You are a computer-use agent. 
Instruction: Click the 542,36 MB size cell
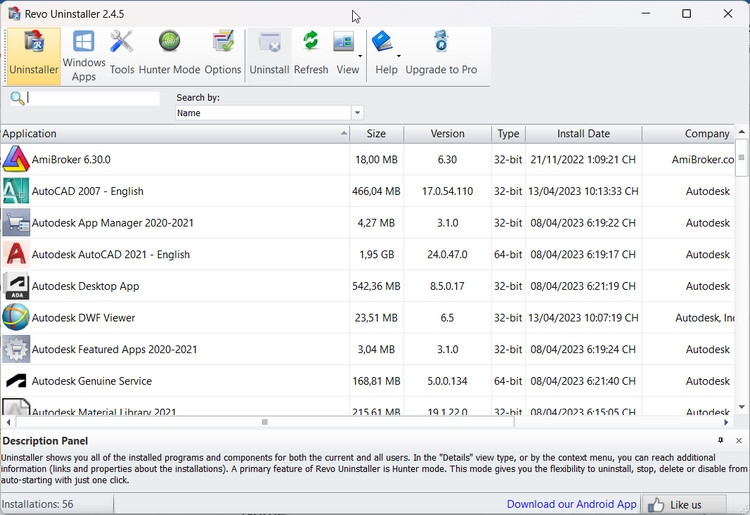point(376,286)
